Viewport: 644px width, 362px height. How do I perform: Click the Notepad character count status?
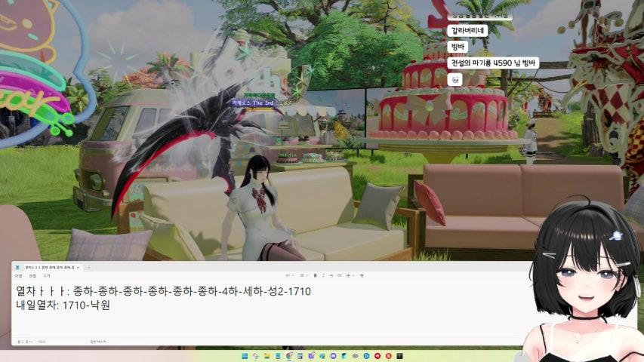point(42,342)
